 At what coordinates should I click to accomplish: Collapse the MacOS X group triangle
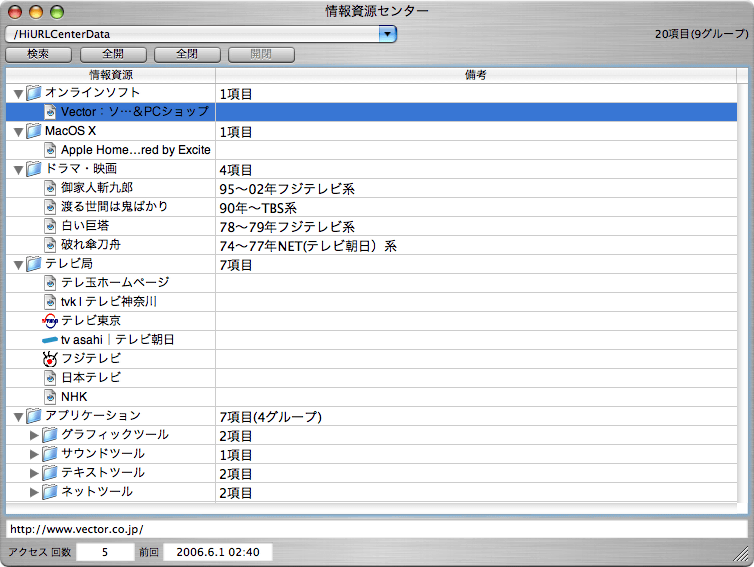tap(18, 132)
